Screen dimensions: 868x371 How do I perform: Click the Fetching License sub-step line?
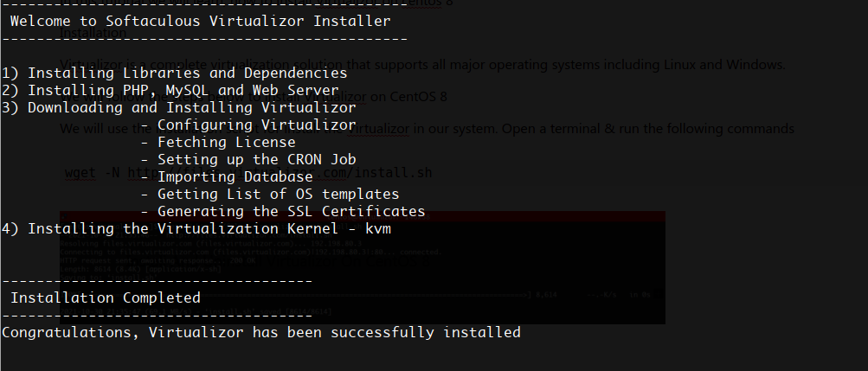point(218,142)
